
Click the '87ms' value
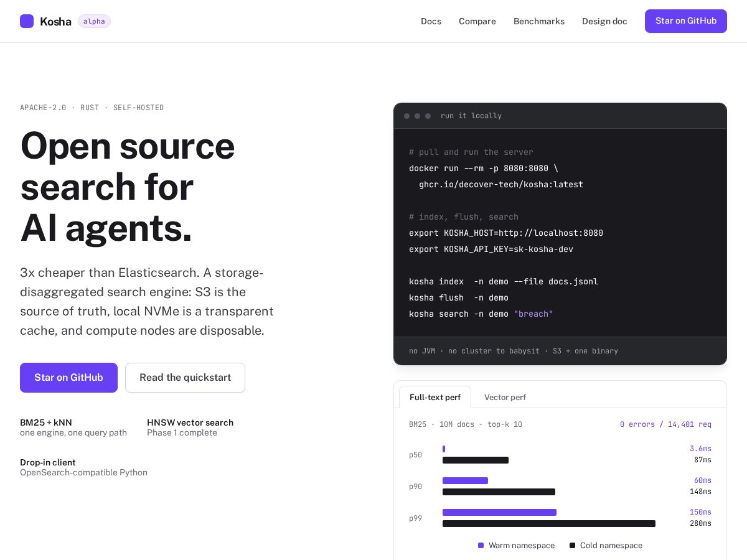(x=703, y=460)
